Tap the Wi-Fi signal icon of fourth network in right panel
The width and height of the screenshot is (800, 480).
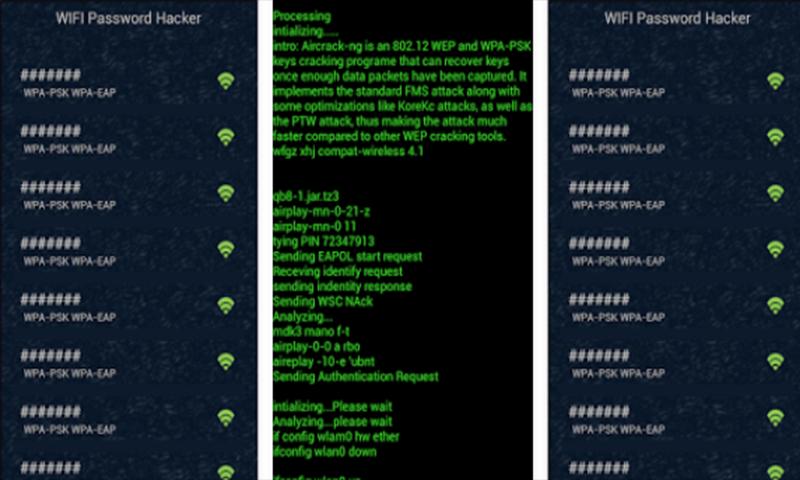click(775, 249)
